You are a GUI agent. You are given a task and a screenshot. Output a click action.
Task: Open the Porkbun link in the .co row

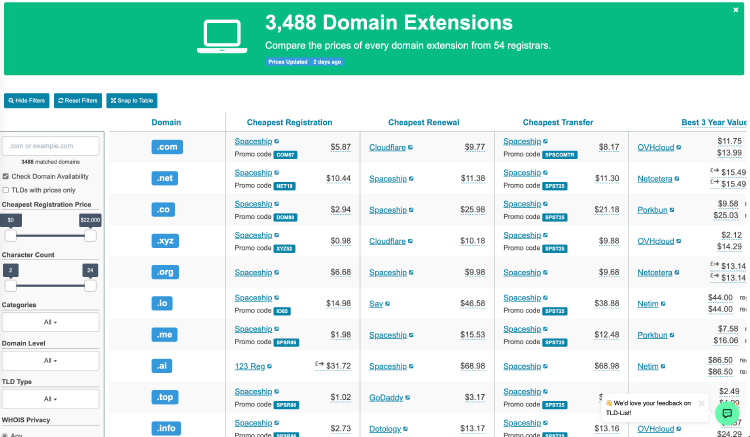pos(652,210)
